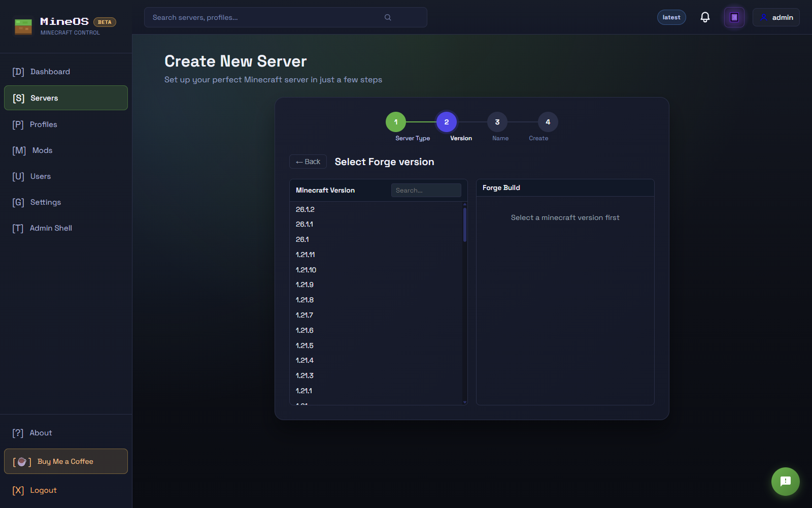812x508 pixels.
Task: Return to the Server Type step
Action: 395,122
